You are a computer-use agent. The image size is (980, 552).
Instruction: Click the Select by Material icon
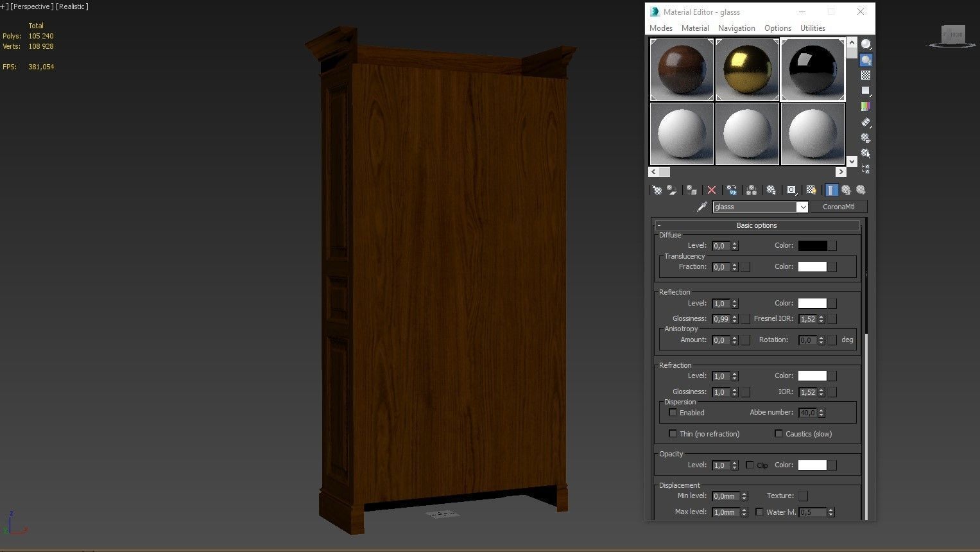click(x=866, y=153)
